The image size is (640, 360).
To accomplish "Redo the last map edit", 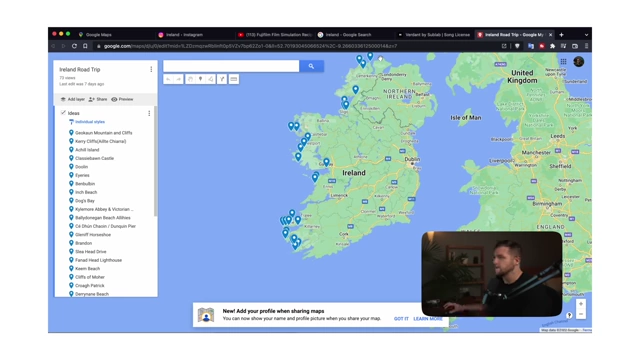I will coord(178,79).
